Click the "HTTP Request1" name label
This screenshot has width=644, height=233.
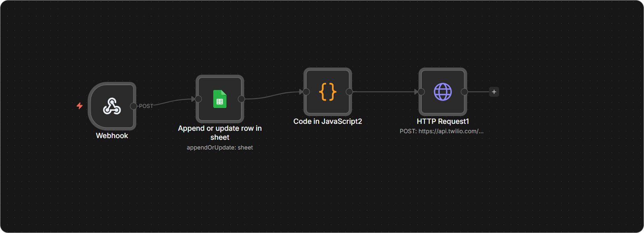click(443, 121)
